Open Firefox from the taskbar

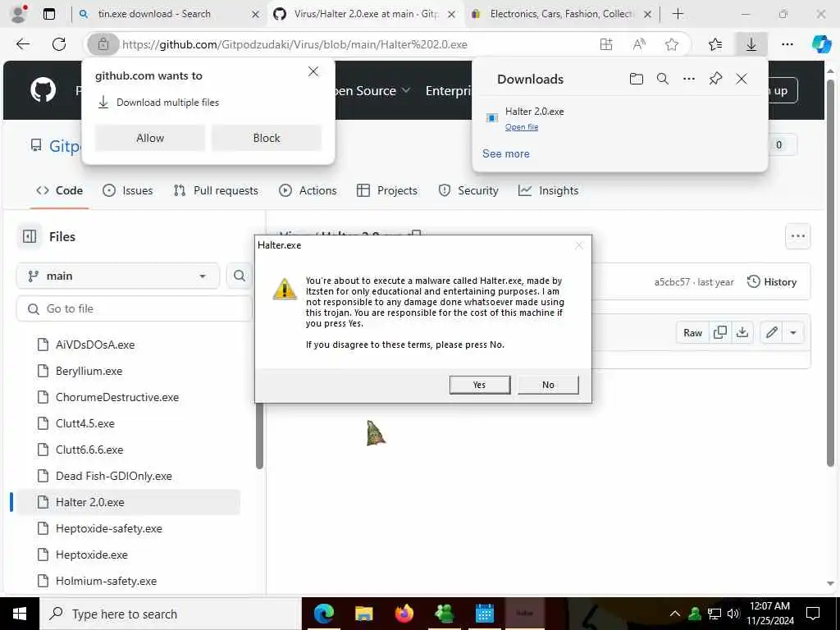(404, 614)
